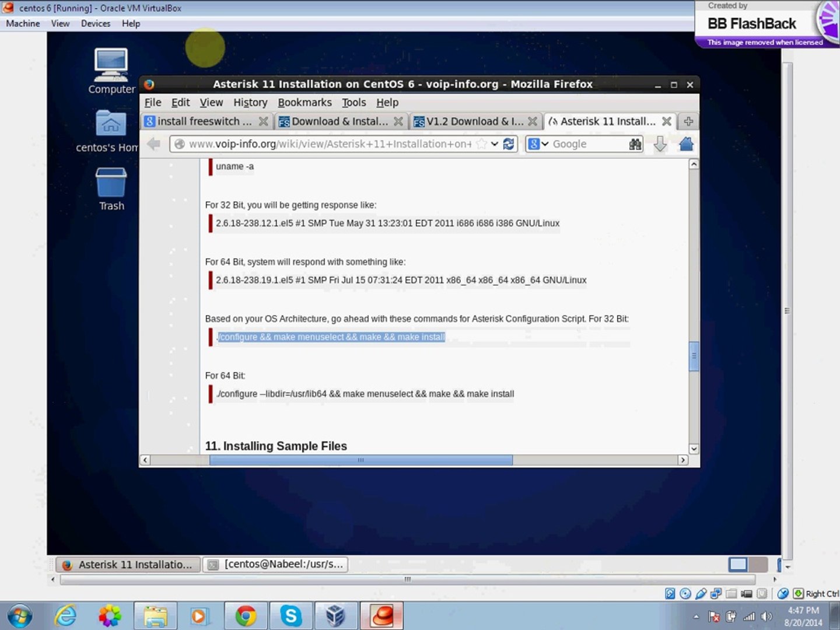Open VirtualBox Help menu
This screenshot has width=840, height=630.
131,23
